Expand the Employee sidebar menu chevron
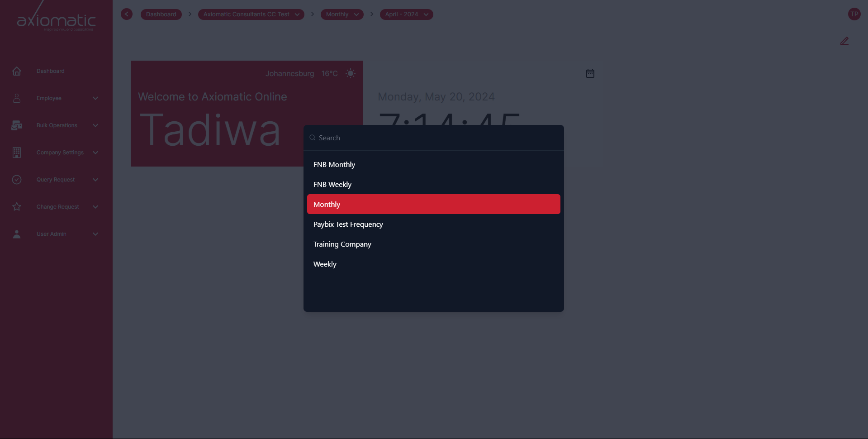Image resolution: width=868 pixels, height=439 pixels. 95,98
